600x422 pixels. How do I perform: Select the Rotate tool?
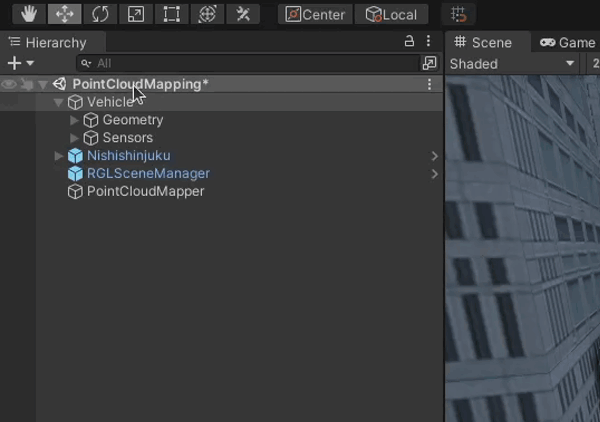click(x=100, y=14)
